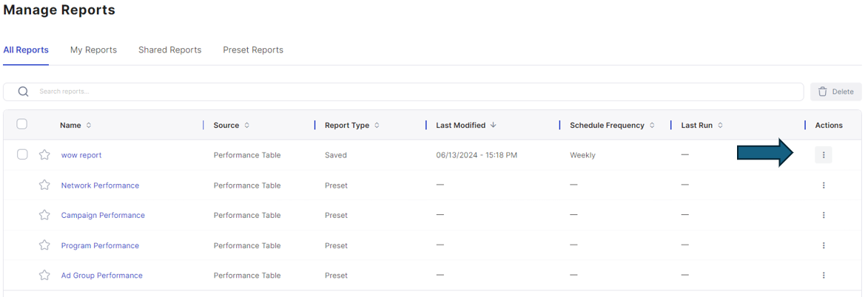Screen dimensions: 868x297
Task: Open actions menu for Program Performance row
Action: click(x=823, y=245)
